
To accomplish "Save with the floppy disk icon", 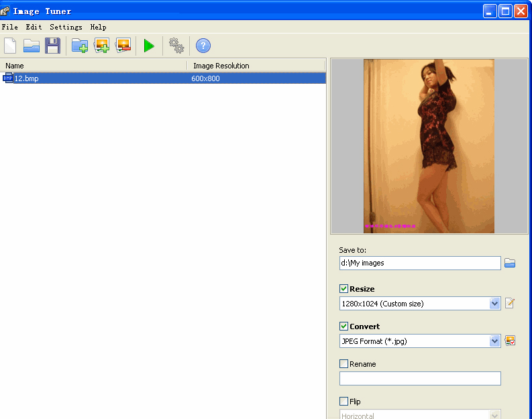I will (52, 46).
